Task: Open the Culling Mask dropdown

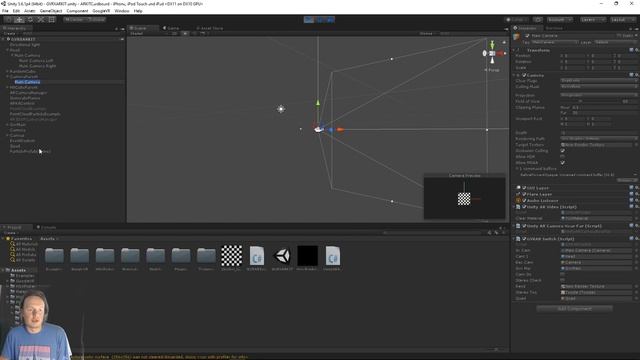Action: point(599,87)
